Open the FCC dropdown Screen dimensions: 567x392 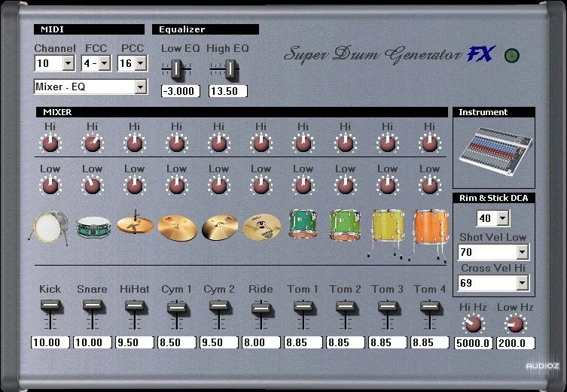(105, 64)
